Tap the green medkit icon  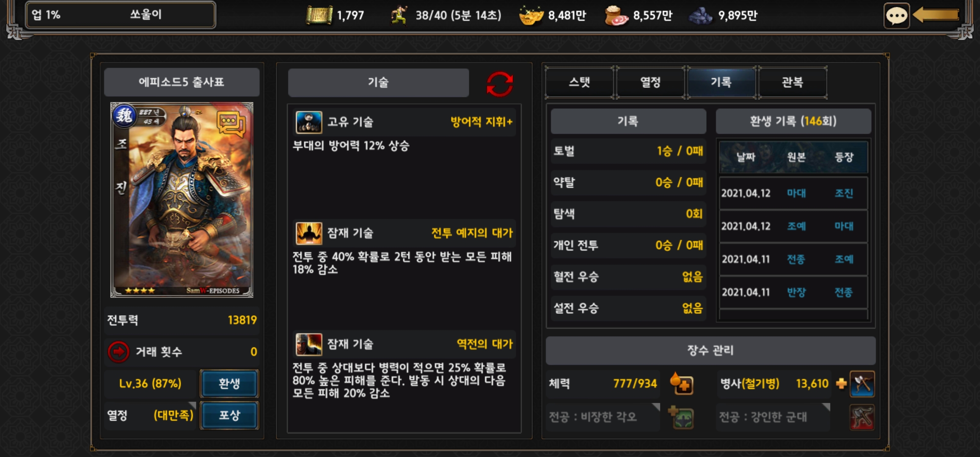(681, 417)
